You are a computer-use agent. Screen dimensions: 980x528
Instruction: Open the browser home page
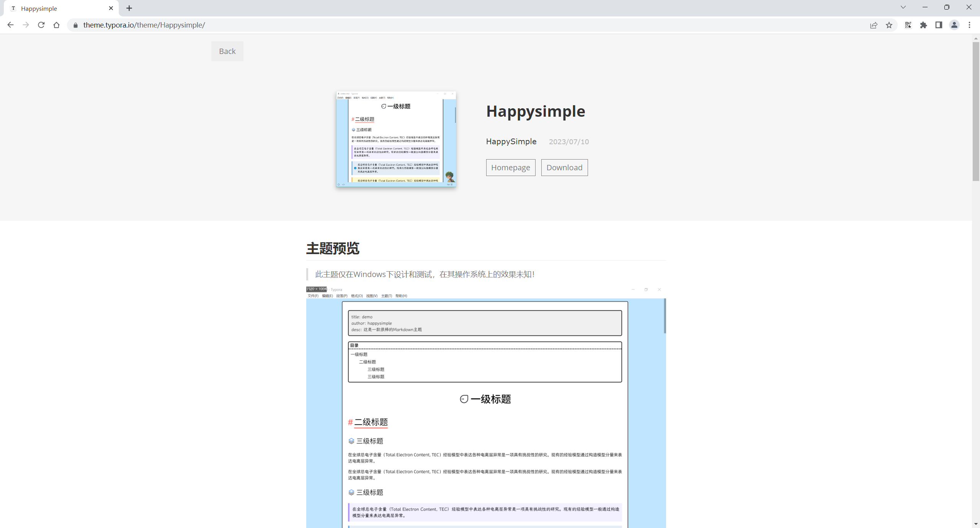coord(56,25)
